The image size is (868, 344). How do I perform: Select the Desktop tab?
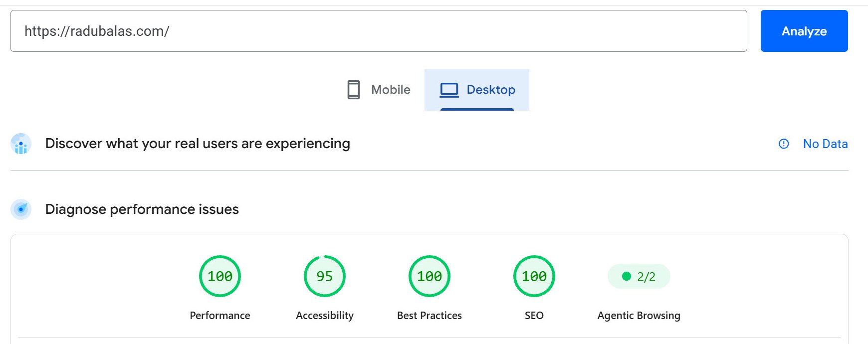pos(477,90)
